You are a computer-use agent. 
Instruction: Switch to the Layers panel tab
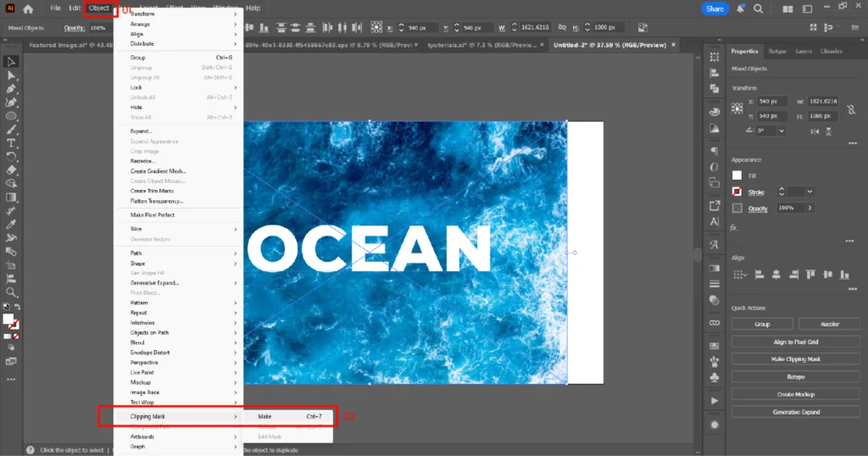click(x=804, y=52)
